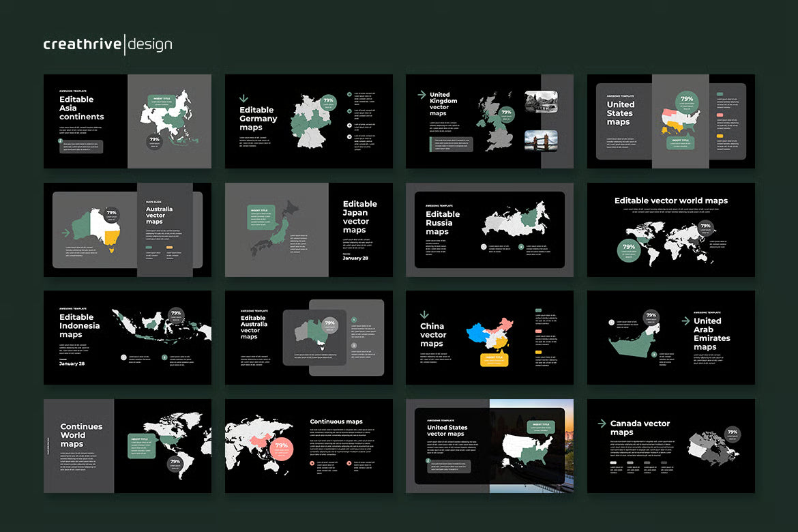798x532 pixels.
Task: Click January 28 on the Japan slide
Action: coord(355,258)
